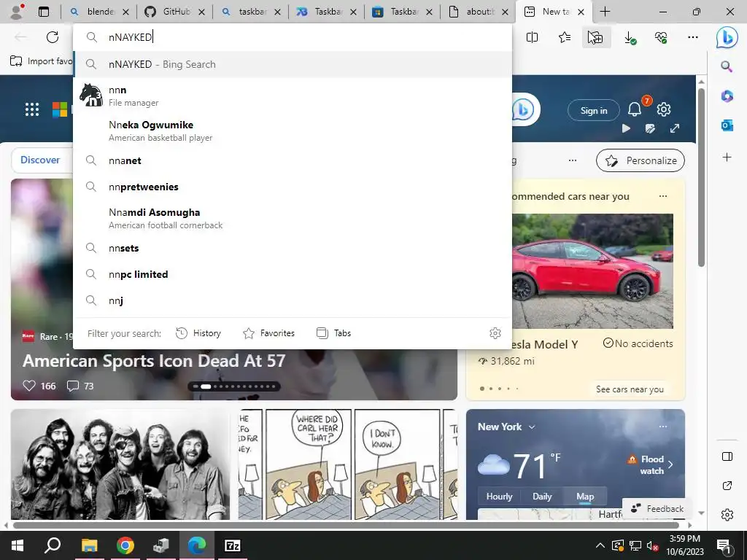Play the background video
Viewport: 747px width, 560px height.
[626, 128]
